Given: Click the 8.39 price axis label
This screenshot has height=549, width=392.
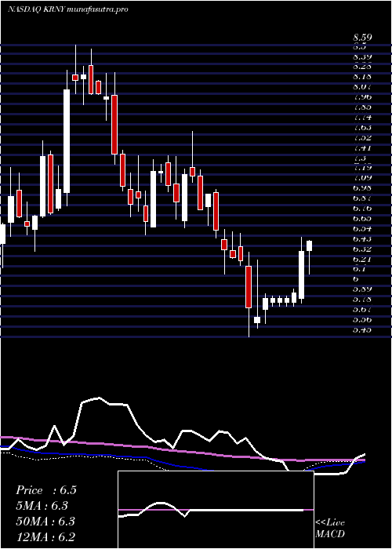Looking at the screenshot, I should click(x=362, y=57).
